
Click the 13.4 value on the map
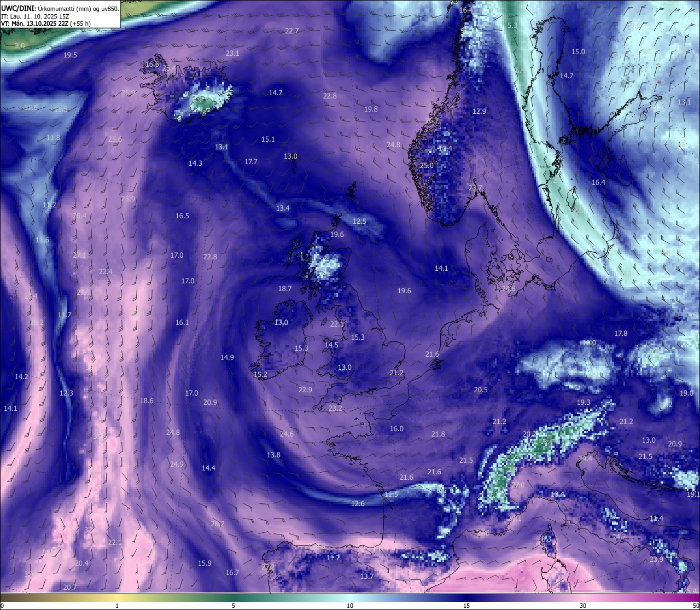pos(283,208)
